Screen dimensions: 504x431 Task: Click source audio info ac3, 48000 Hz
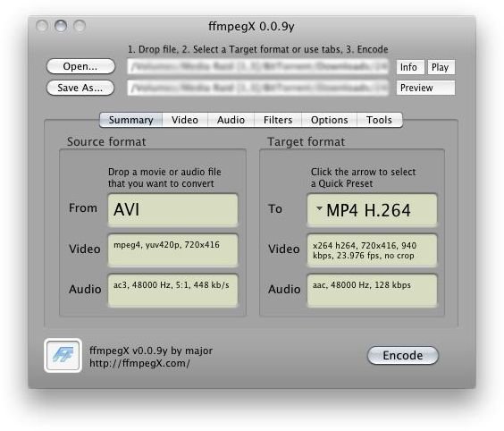tap(173, 290)
